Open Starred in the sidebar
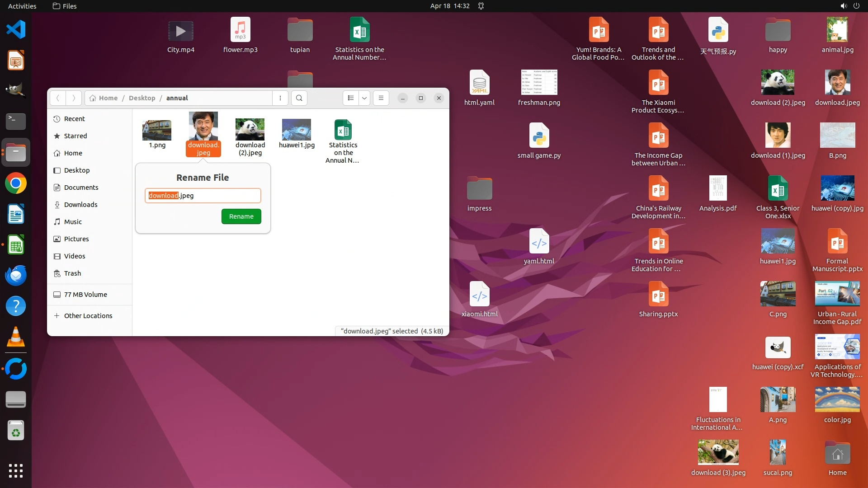Screen dimensions: 868x488 pyautogui.click(x=75, y=136)
